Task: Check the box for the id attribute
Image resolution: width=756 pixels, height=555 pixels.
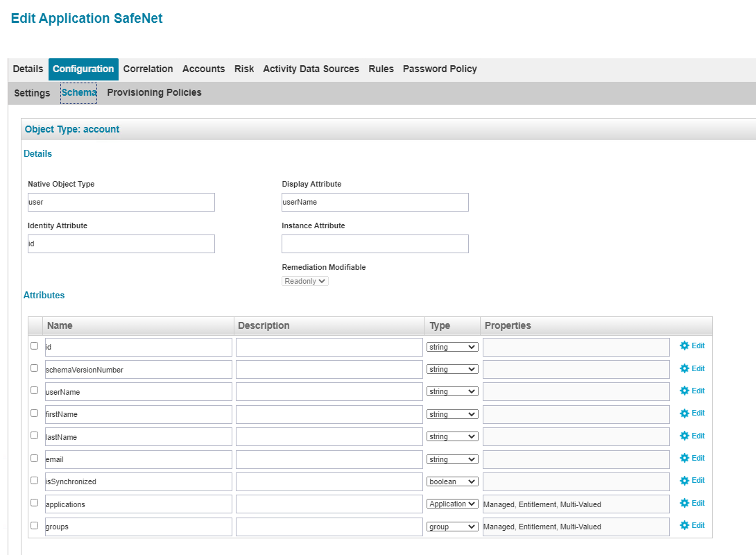Action: (x=34, y=345)
